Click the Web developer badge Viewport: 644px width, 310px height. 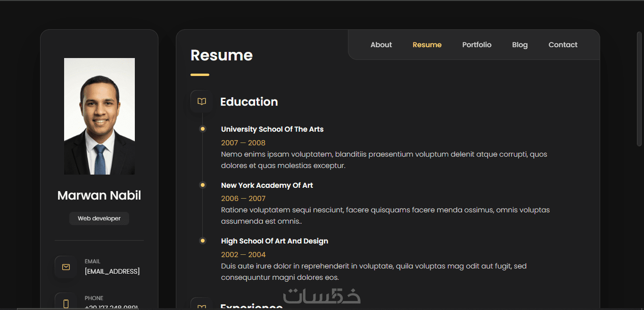click(x=99, y=218)
